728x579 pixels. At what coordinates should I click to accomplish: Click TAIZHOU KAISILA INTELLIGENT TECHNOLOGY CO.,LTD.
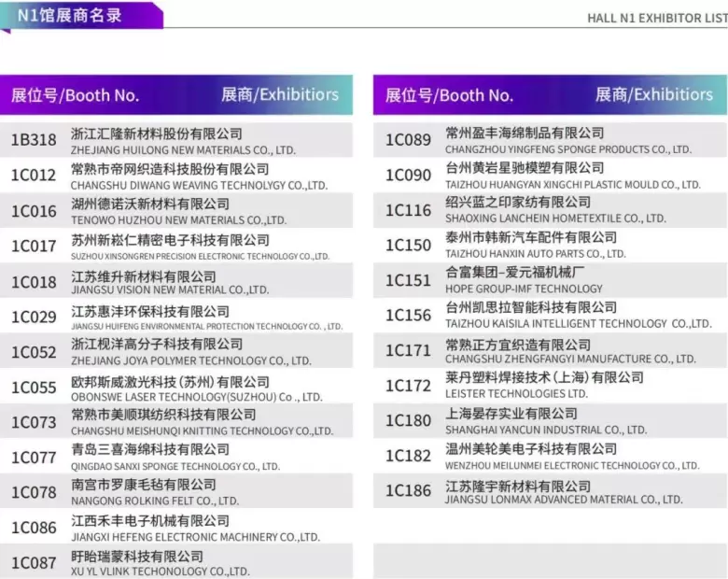click(579, 324)
